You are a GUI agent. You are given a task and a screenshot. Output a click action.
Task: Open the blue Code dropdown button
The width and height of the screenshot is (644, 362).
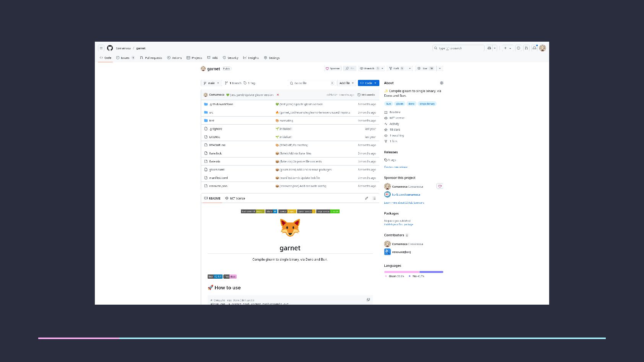[x=368, y=83]
